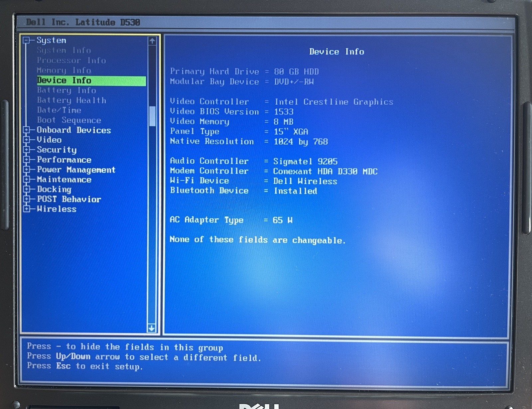The height and width of the screenshot is (409, 532).
Task: Open the Memory Info page
Action: pos(64,70)
